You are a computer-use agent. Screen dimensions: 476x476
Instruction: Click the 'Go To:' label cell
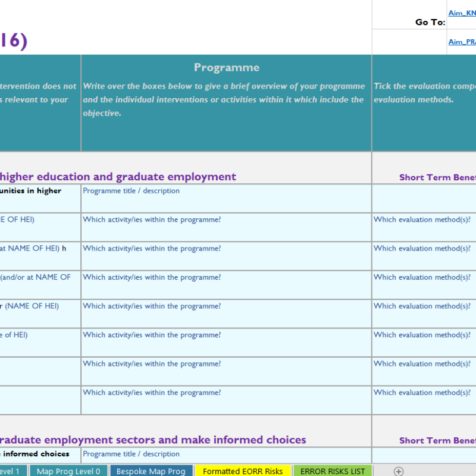[x=430, y=23]
